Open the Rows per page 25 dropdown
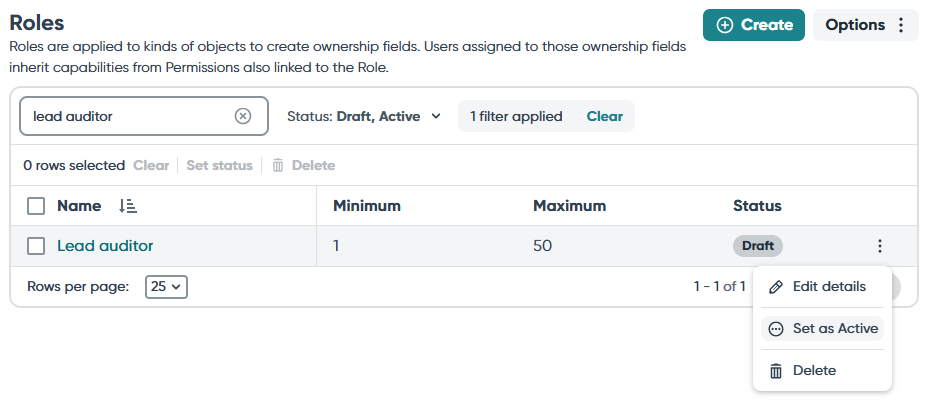The height and width of the screenshot is (405, 935). click(x=166, y=287)
